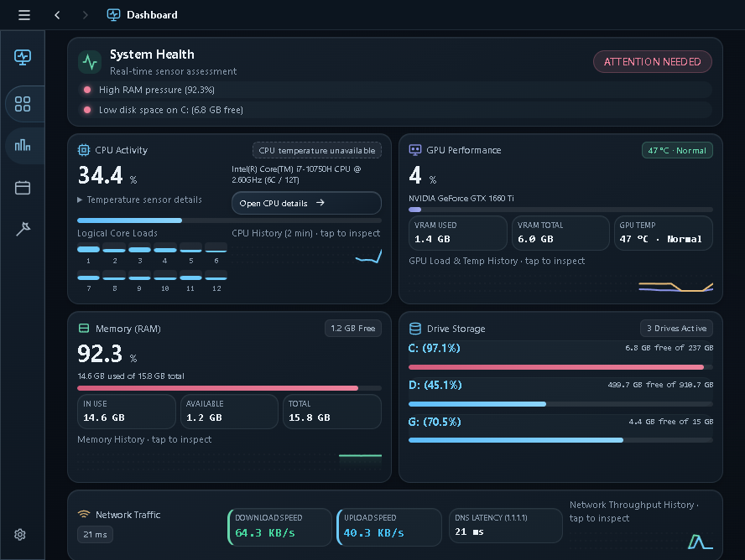
Task: Inspect the CPU History chart
Action: coord(306,257)
